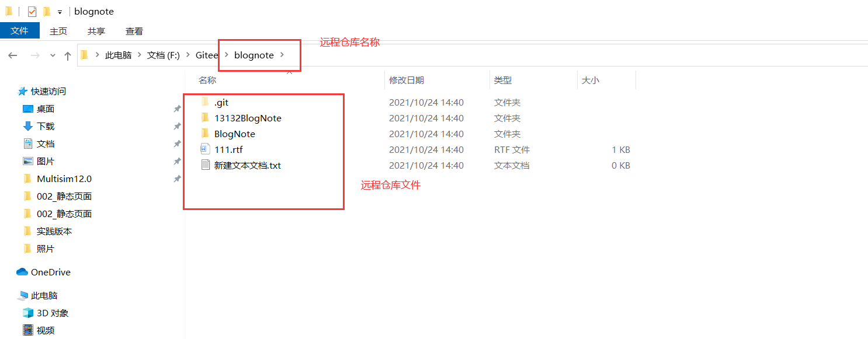Open OneDrive in navigation pane
This screenshot has width=868, height=339.
pyautogui.click(x=51, y=272)
